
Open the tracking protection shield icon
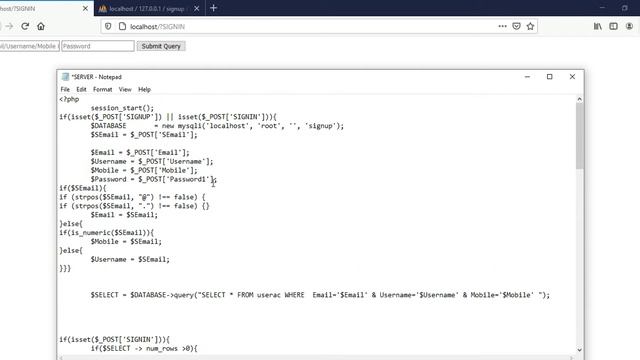pos(108,27)
